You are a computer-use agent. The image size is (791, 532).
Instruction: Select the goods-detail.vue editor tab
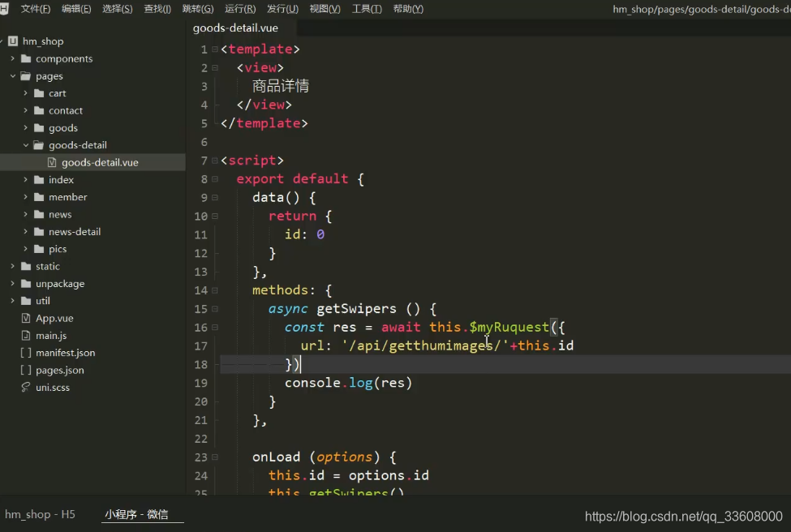pyautogui.click(x=235, y=28)
